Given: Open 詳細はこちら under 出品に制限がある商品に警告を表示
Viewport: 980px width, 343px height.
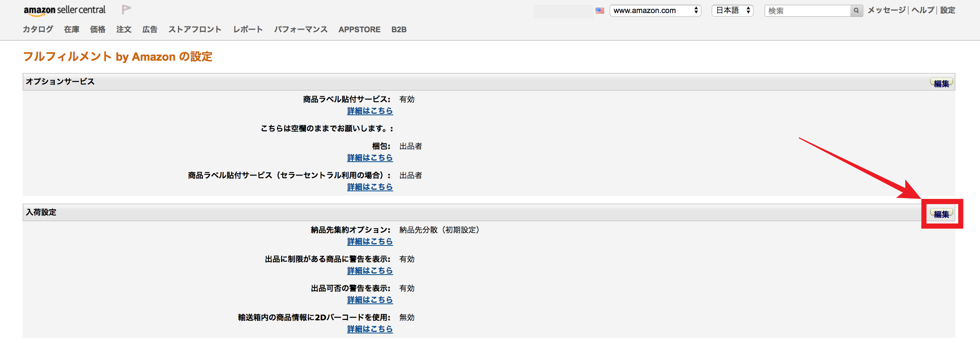Looking at the screenshot, I should pyautogui.click(x=370, y=271).
